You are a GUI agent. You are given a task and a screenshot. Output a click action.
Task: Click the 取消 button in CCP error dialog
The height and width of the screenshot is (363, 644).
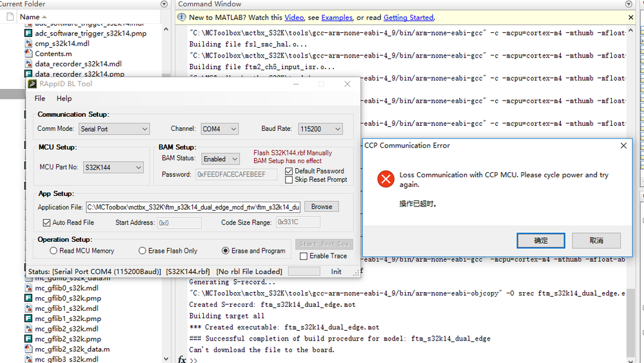pos(596,240)
